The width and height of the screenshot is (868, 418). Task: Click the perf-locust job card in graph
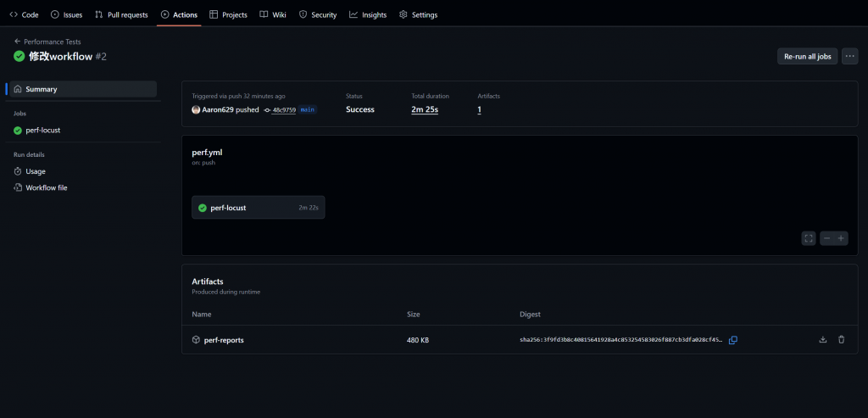[x=259, y=208]
